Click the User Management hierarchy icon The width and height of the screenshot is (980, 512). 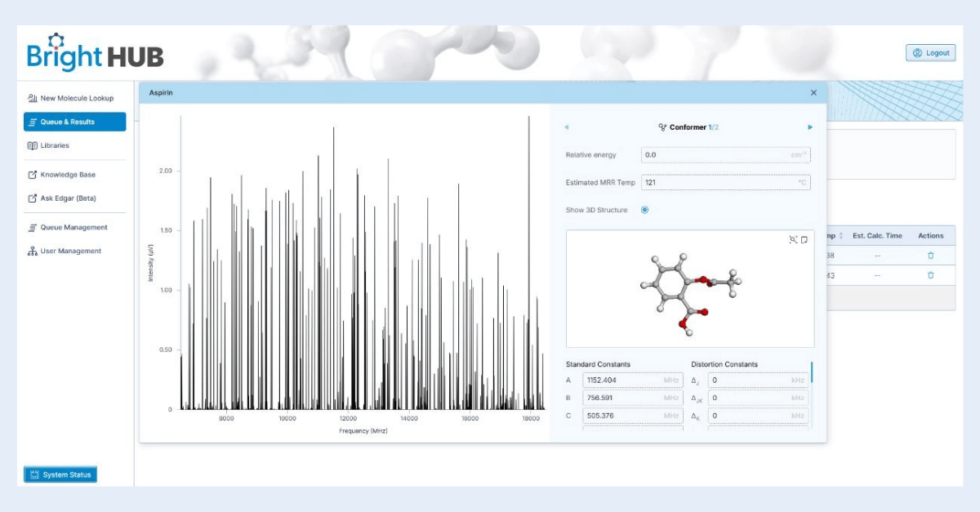point(33,252)
